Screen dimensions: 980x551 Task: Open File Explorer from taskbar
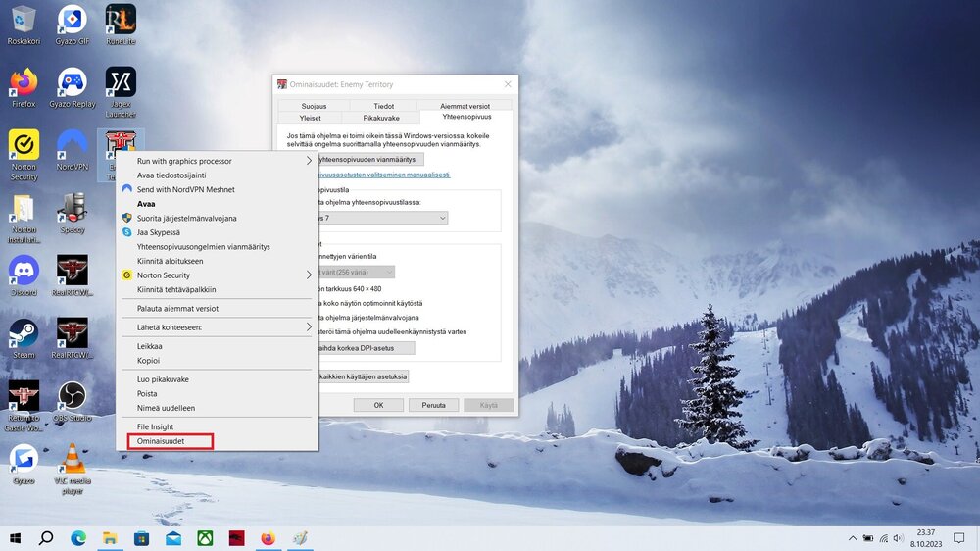tap(110, 538)
